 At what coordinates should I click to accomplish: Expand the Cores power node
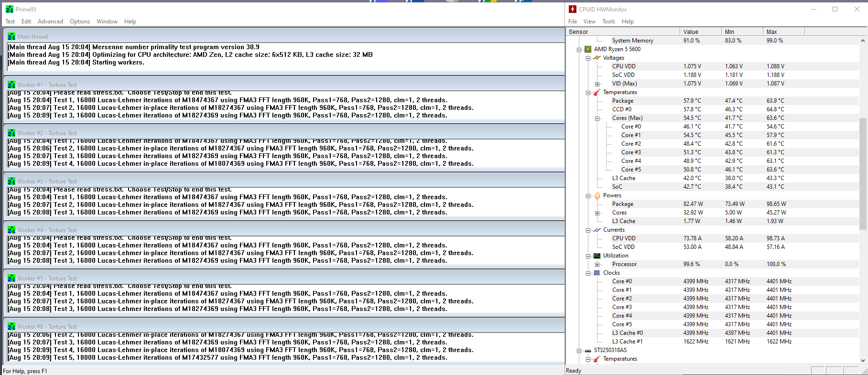point(597,213)
